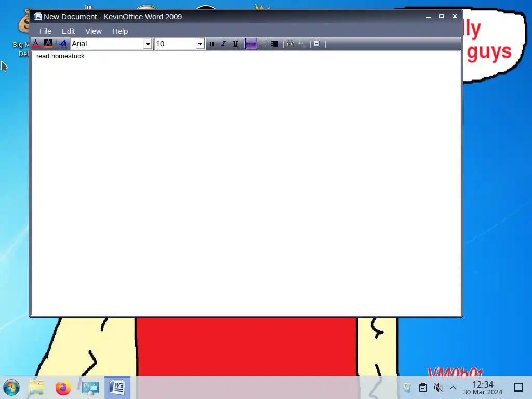The width and height of the screenshot is (532, 399).
Task: Expand the hidden tray icons arrow
Action: click(453, 388)
